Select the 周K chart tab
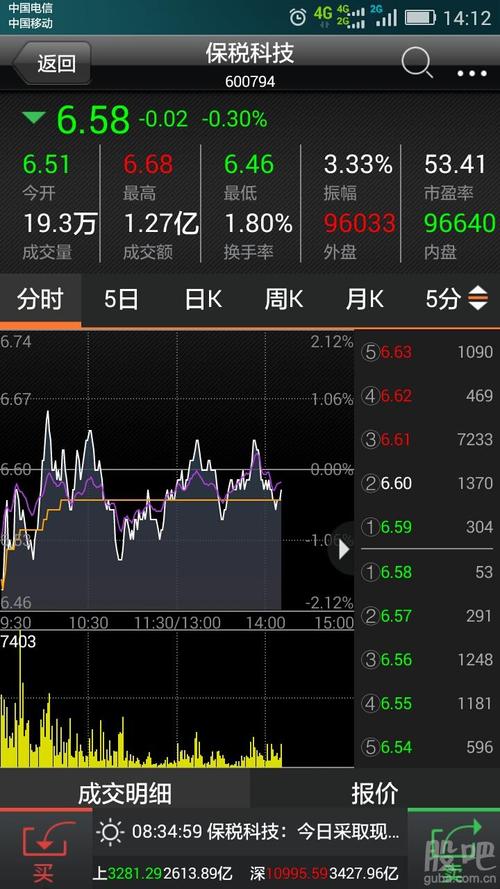 coord(283,299)
